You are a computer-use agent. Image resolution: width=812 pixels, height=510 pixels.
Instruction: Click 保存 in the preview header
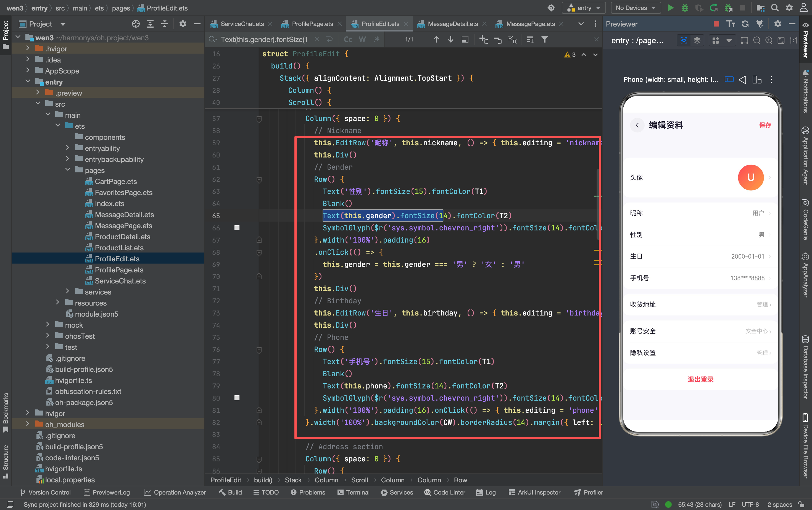point(765,125)
